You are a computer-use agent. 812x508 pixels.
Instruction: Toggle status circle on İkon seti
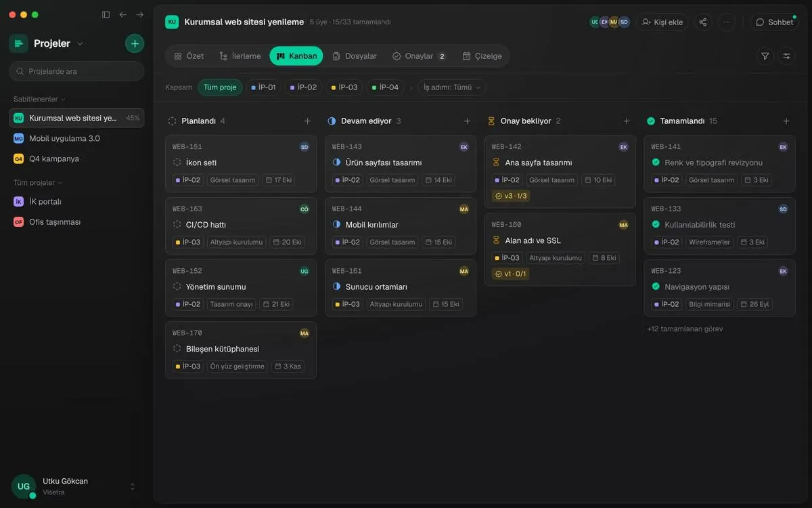177,163
